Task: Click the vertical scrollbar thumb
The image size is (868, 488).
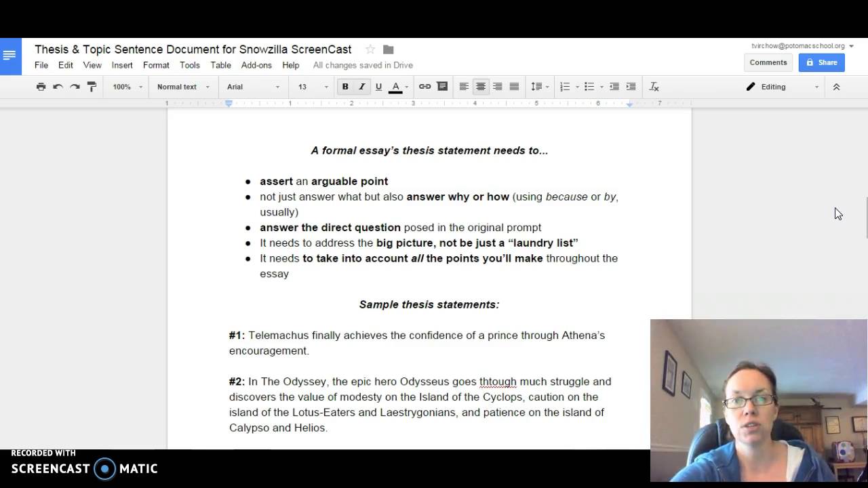Action: coord(866,217)
